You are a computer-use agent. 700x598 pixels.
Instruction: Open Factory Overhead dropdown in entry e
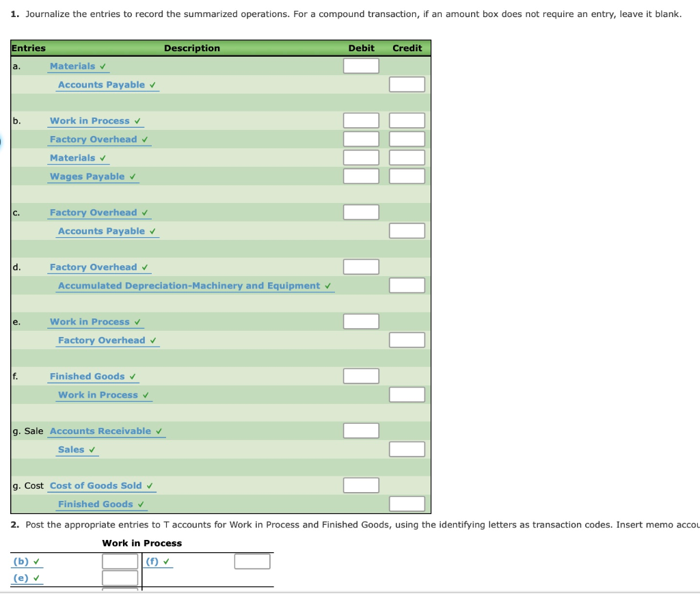107,340
